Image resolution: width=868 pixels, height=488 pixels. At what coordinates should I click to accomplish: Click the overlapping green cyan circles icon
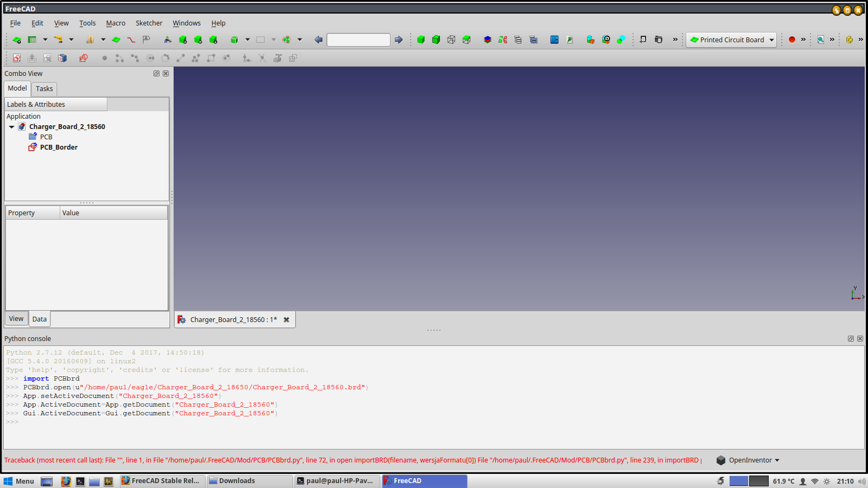click(621, 40)
